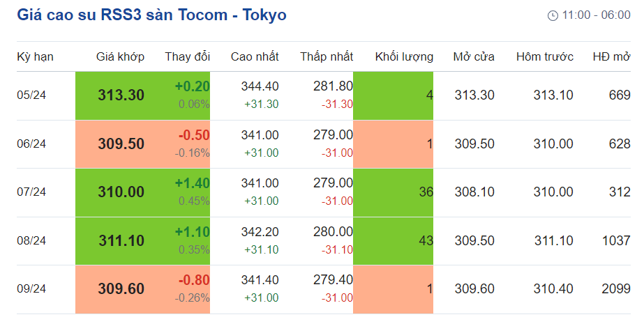Select the 09/24 contract term
This screenshot has width=644, height=317.
31,288
